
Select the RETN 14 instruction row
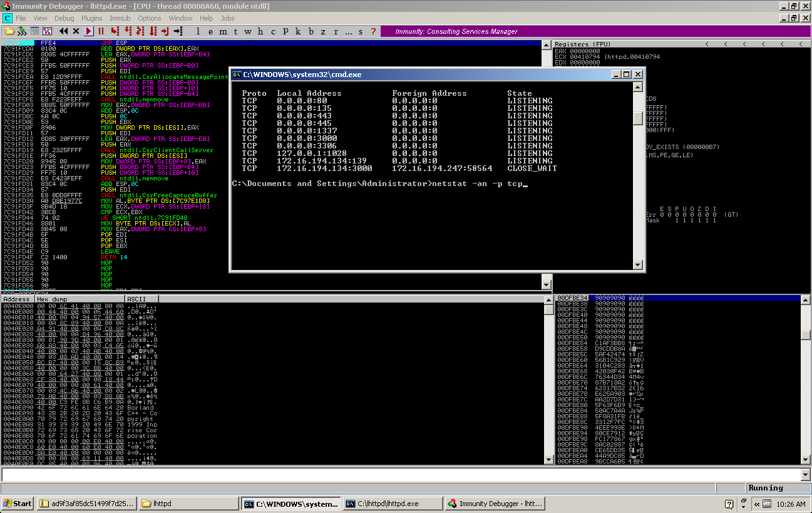click(x=270, y=257)
